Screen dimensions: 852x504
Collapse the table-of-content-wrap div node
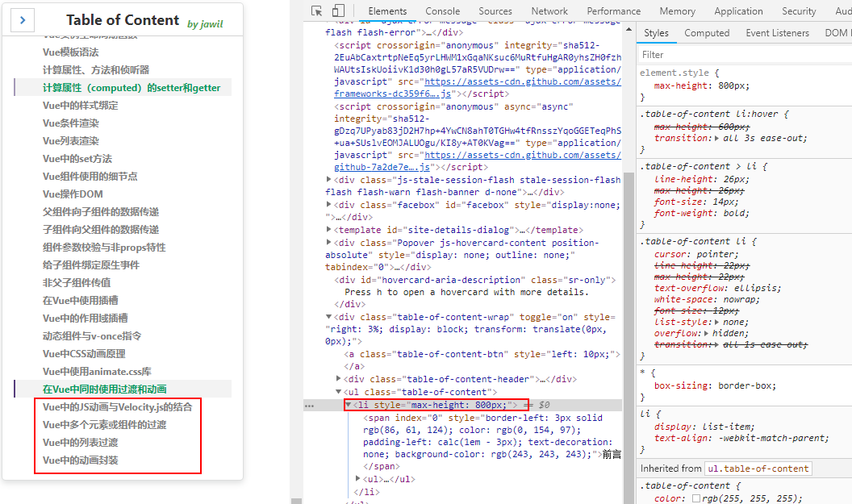328,317
